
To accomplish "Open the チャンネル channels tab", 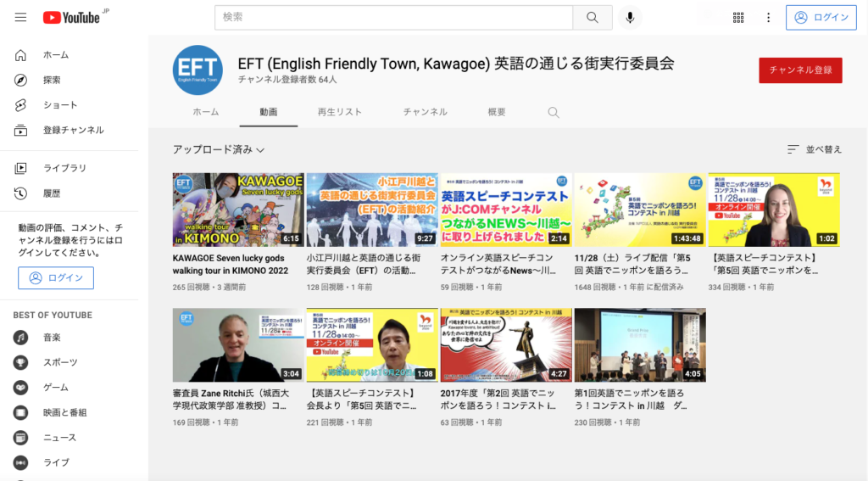I will click(426, 112).
